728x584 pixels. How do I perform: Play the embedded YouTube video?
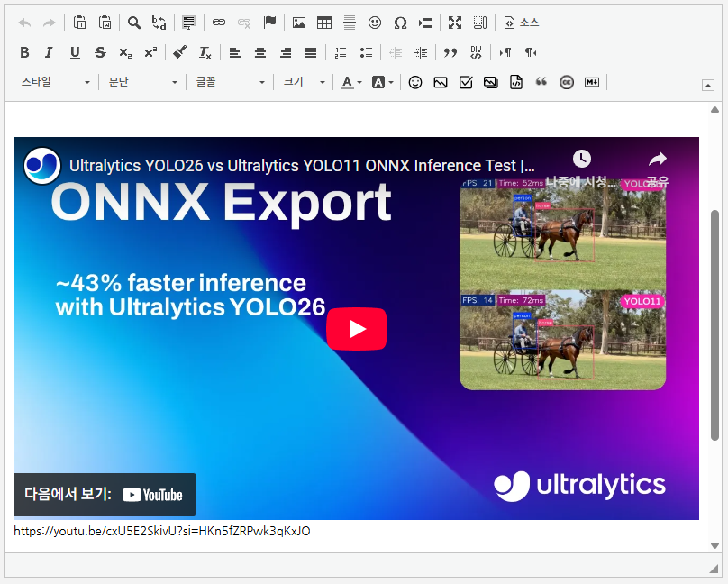357,329
